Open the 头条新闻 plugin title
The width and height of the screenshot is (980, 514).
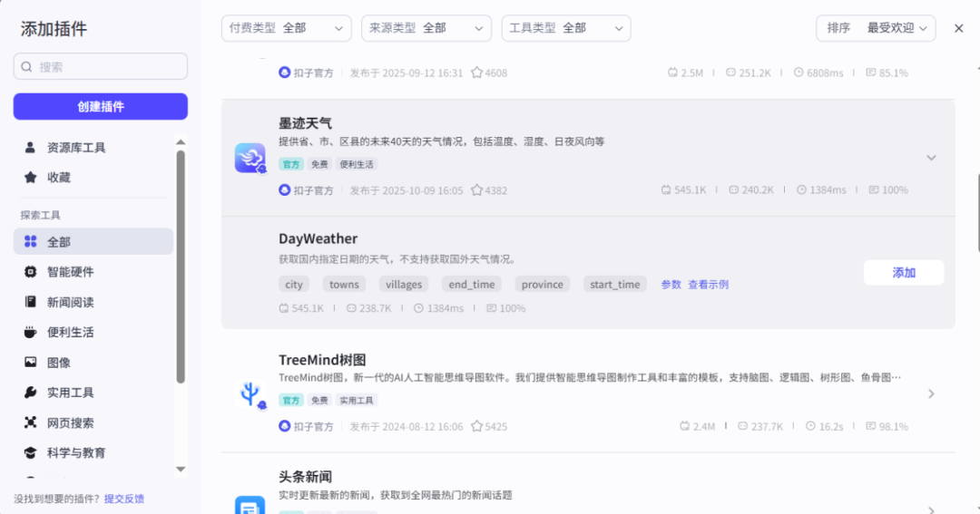(x=305, y=477)
